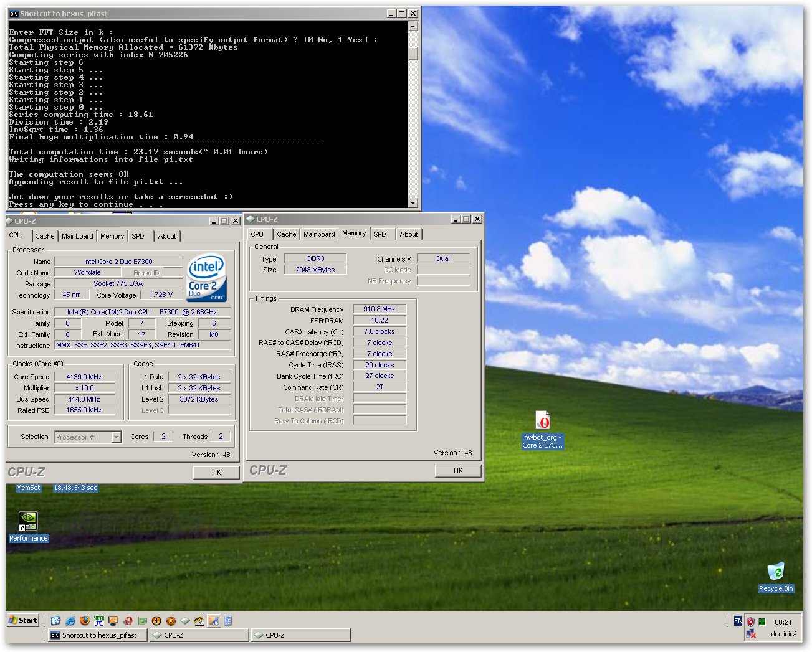The height and width of the screenshot is (652, 812).
Task: Click the console scrollbar up arrow
Action: 413,26
